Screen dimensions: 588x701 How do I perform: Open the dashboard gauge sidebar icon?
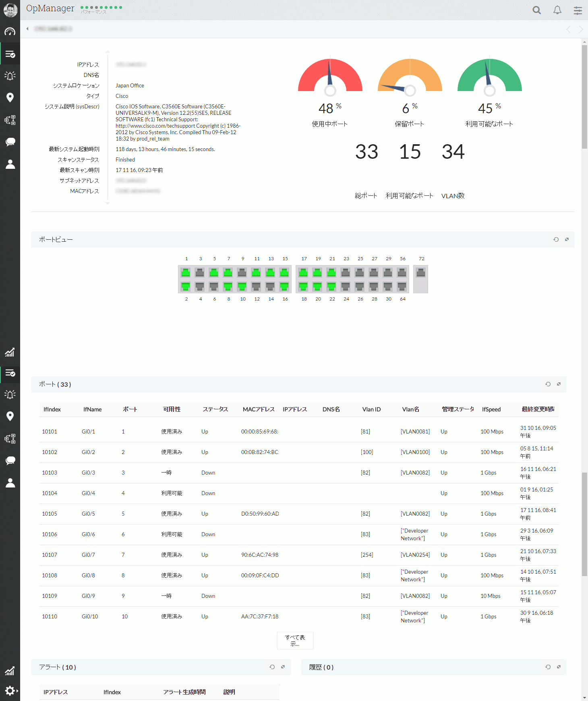click(x=10, y=32)
